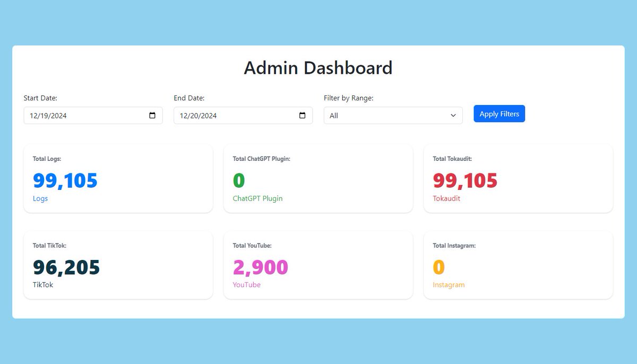Click the 'Total Instagram:' card label

click(454, 246)
